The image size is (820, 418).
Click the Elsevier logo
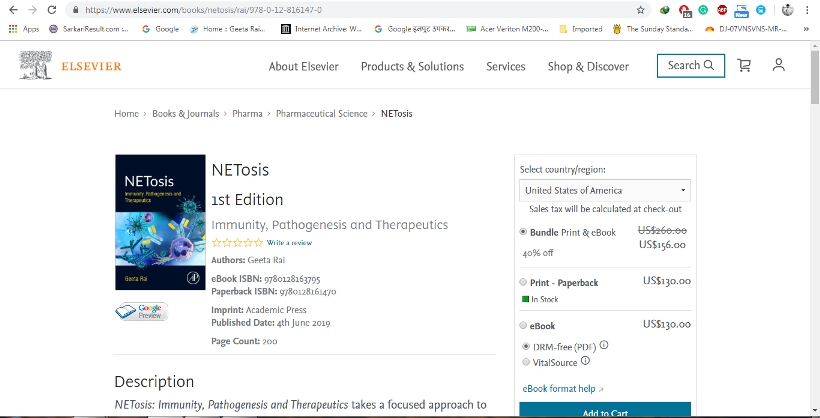point(70,66)
